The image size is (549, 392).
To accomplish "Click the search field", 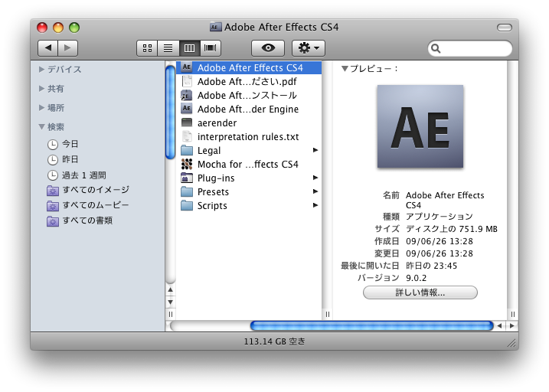I will [x=470, y=48].
